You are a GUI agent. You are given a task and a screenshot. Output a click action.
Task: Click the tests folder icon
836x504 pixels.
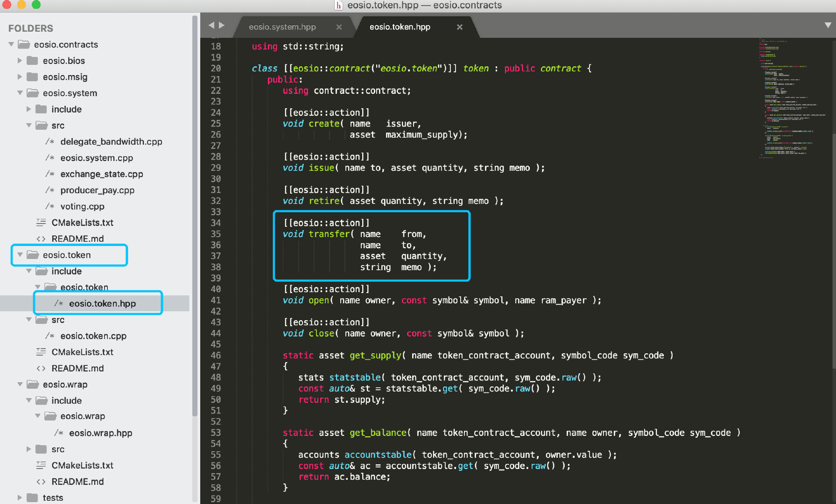click(x=32, y=497)
